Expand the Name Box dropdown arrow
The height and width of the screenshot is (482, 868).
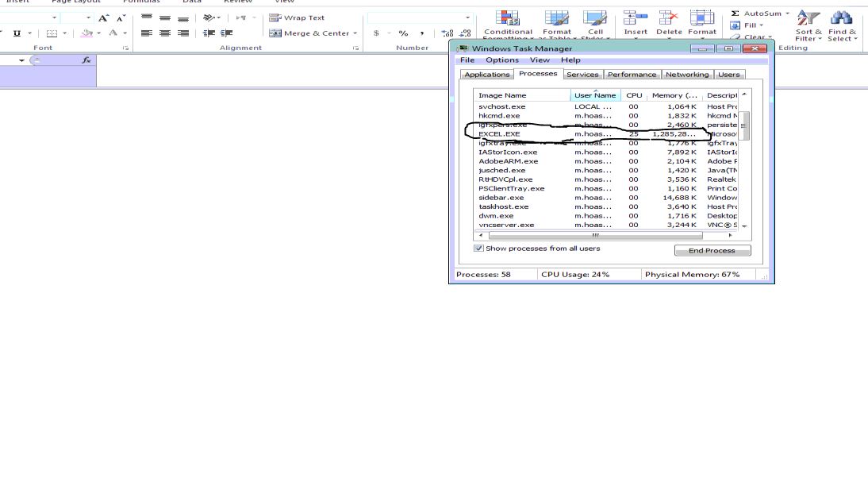pyautogui.click(x=21, y=60)
